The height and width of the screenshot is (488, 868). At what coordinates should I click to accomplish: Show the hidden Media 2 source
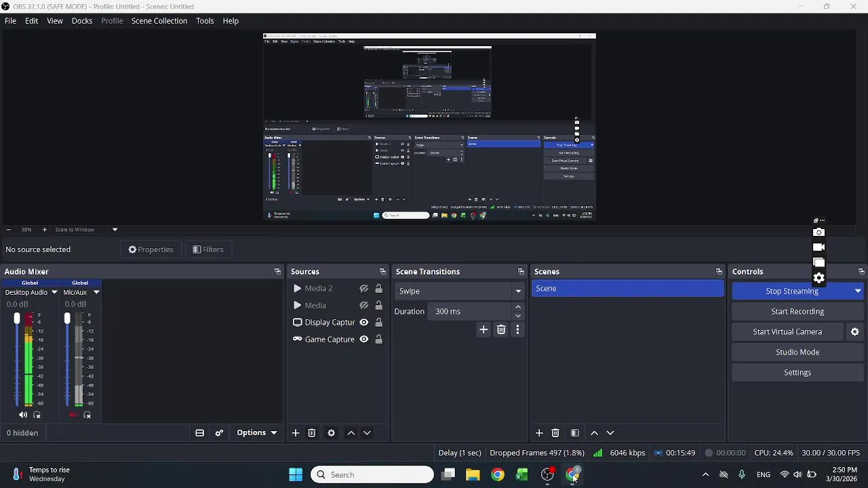tap(364, 289)
